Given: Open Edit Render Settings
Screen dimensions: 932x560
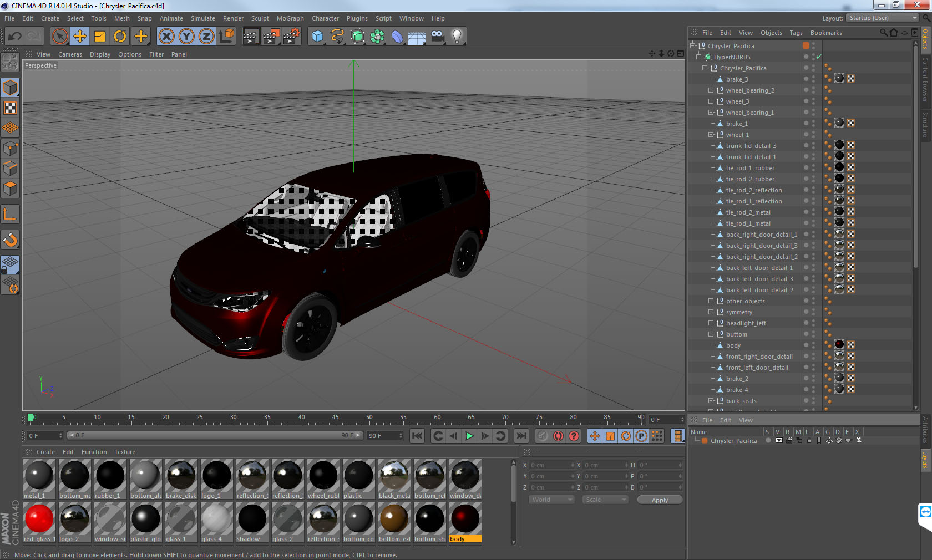Looking at the screenshot, I should [x=292, y=37].
